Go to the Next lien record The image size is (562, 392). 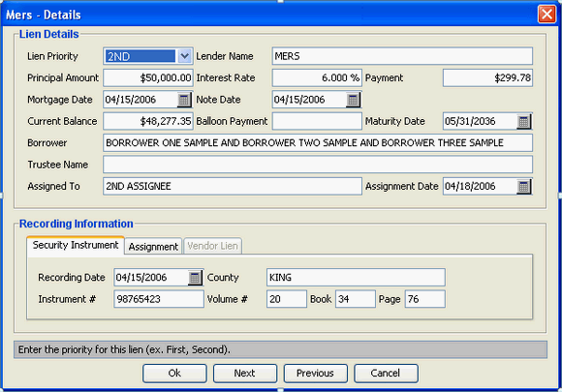(x=245, y=374)
